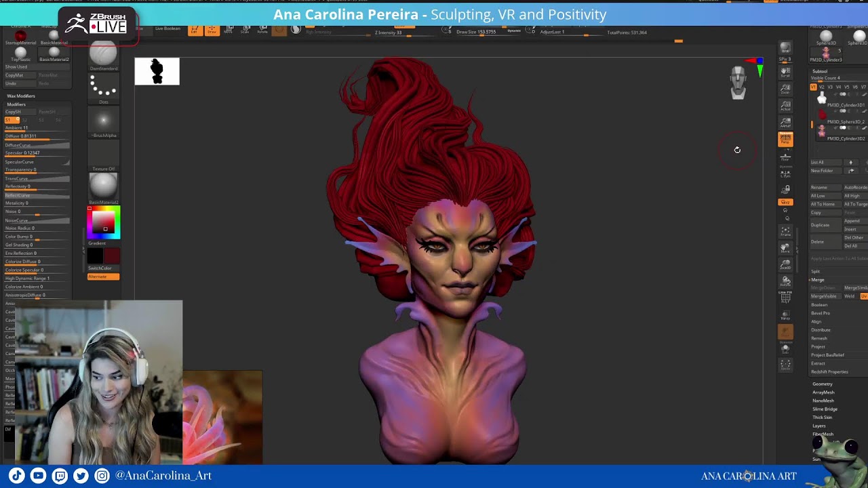Click the Rotate view icon in right shelf
868x488 pixels.
click(785, 281)
